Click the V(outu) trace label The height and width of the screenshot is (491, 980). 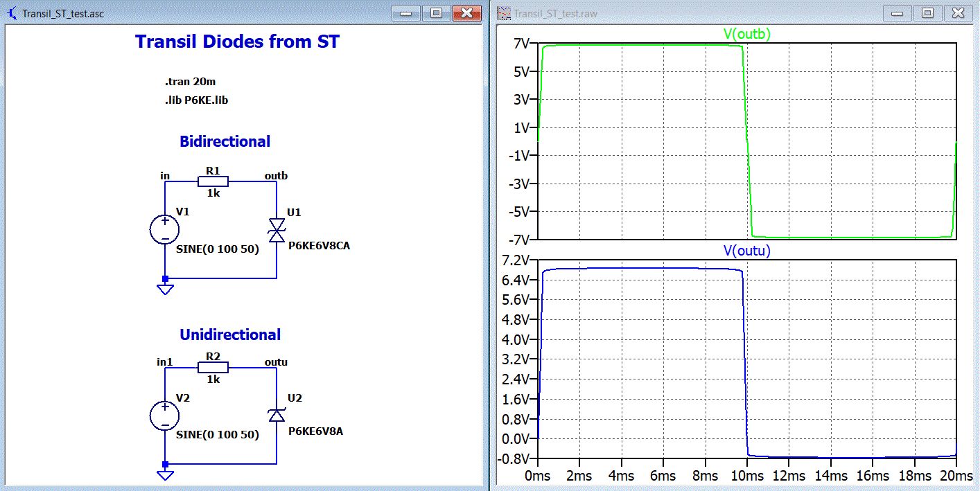point(745,251)
